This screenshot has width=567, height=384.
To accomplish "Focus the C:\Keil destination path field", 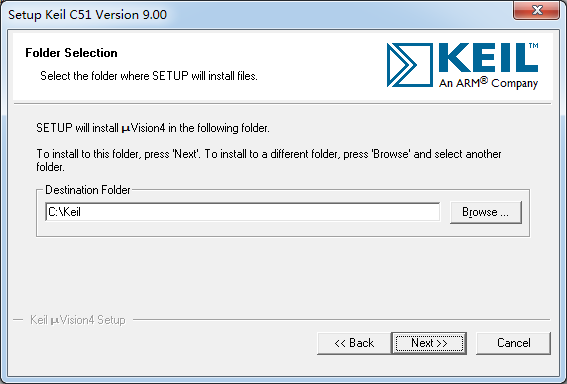I will click(x=243, y=212).
